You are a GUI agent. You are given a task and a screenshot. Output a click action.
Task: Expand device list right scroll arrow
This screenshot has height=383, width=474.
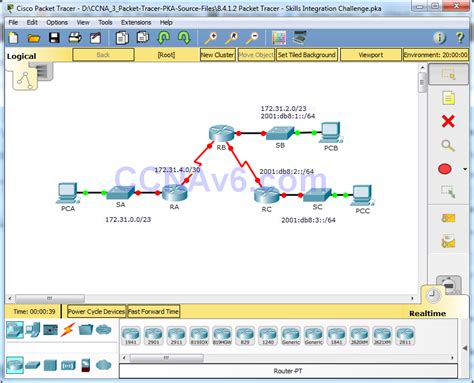point(452,358)
